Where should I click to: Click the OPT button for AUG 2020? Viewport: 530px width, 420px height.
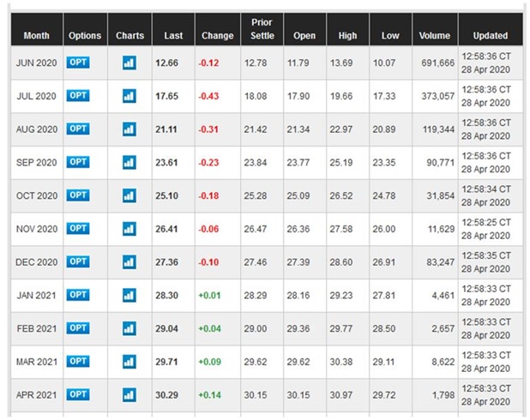tap(78, 129)
